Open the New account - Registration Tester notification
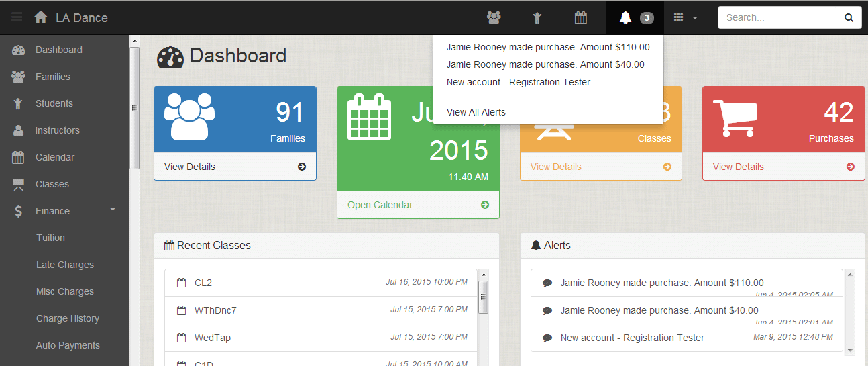868x366 pixels. point(518,82)
